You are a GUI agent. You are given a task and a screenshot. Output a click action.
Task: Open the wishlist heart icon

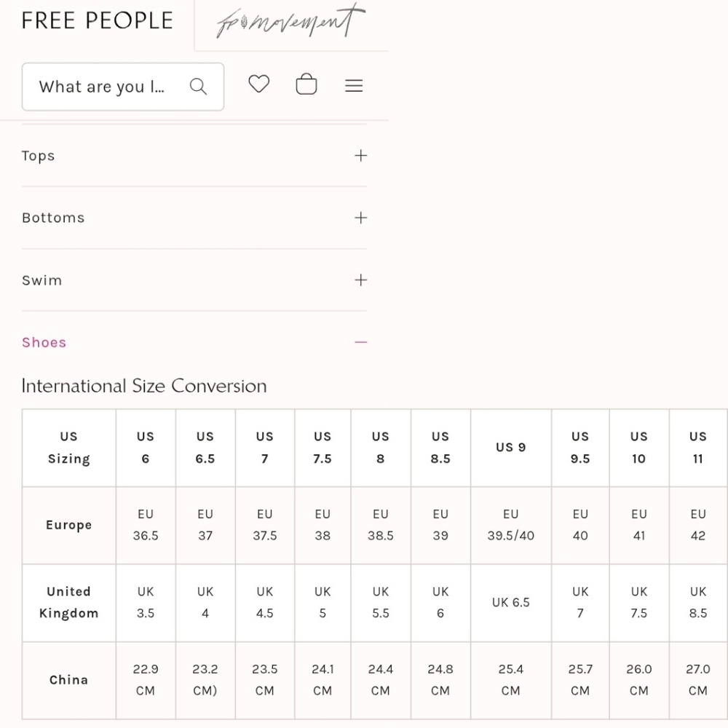pos(258,84)
